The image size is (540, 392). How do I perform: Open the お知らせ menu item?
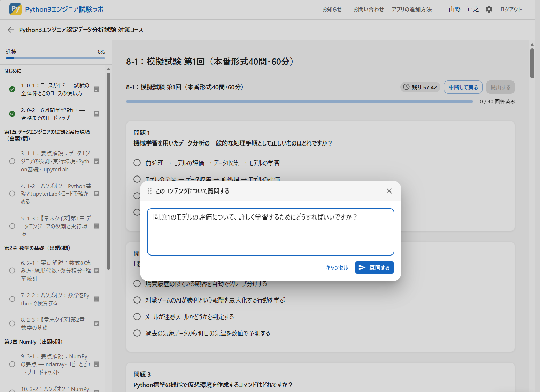[332, 9]
